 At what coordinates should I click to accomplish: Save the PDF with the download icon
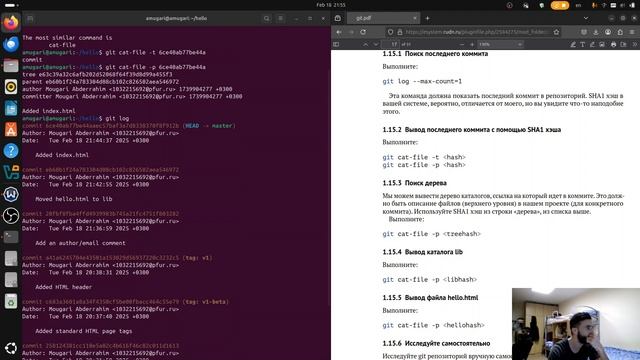tap(623, 44)
